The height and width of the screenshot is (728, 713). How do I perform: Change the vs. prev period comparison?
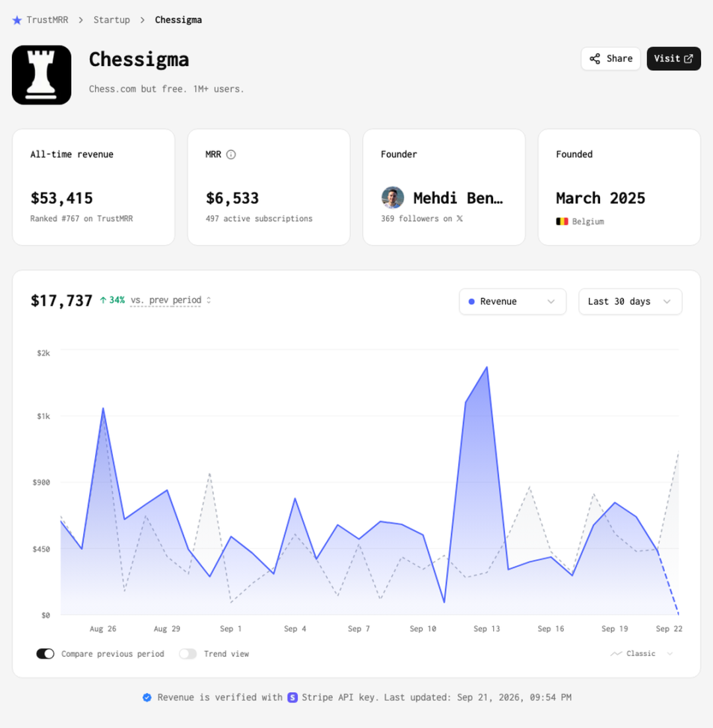coord(170,300)
